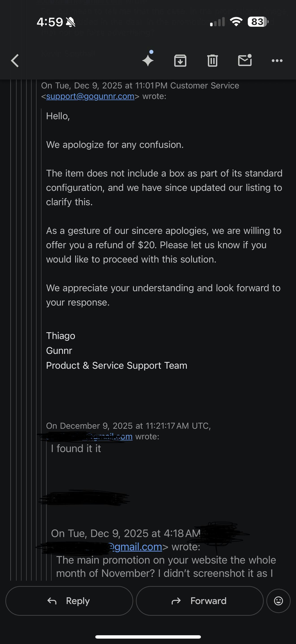Tap the battery indicator in status bar
Viewport: 296px width, 644px height.
coord(258,22)
